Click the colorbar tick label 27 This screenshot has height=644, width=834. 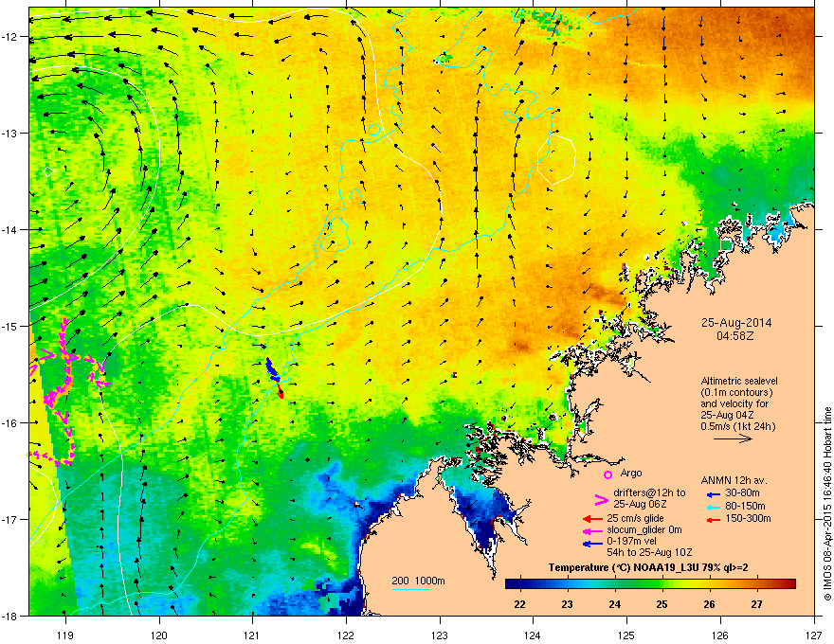tap(756, 604)
